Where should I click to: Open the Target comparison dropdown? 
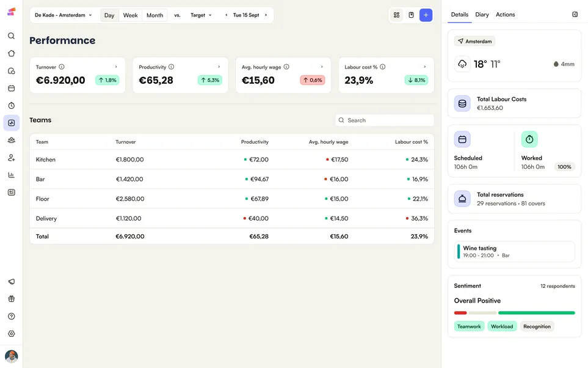pos(201,15)
